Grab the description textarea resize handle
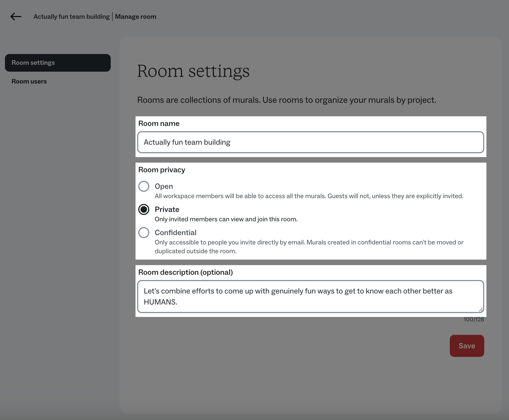 pyautogui.click(x=481, y=309)
